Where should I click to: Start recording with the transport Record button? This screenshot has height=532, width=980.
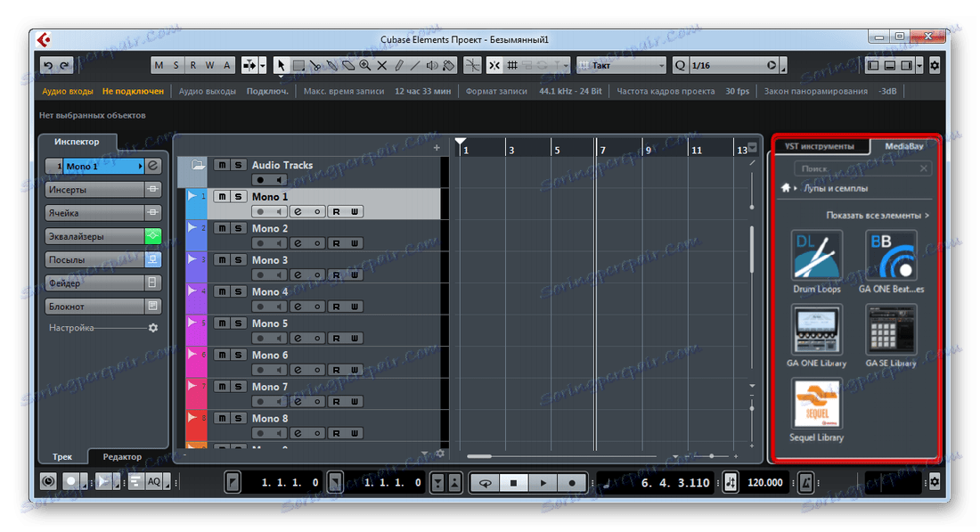(572, 483)
